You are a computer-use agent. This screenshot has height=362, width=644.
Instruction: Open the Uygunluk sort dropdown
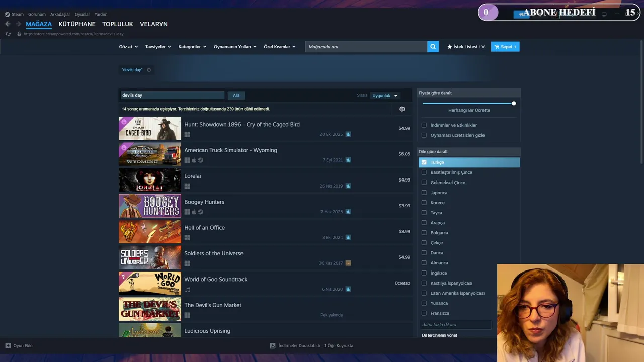(x=385, y=96)
